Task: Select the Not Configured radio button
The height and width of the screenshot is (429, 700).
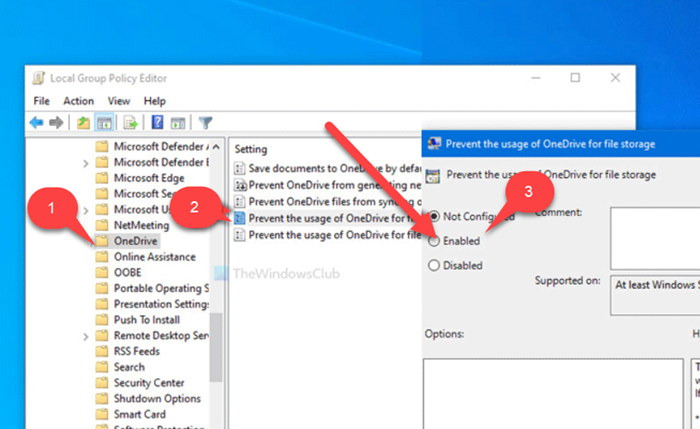Action: pos(434,217)
